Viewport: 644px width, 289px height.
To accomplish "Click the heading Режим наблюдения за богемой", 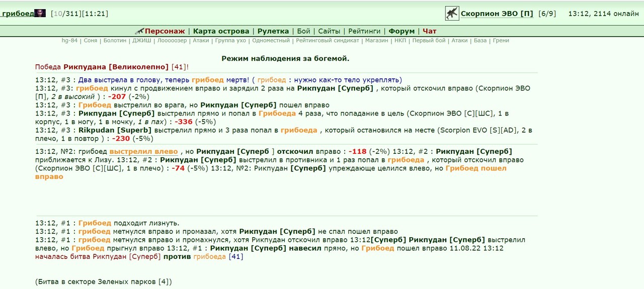I will click(285, 58).
